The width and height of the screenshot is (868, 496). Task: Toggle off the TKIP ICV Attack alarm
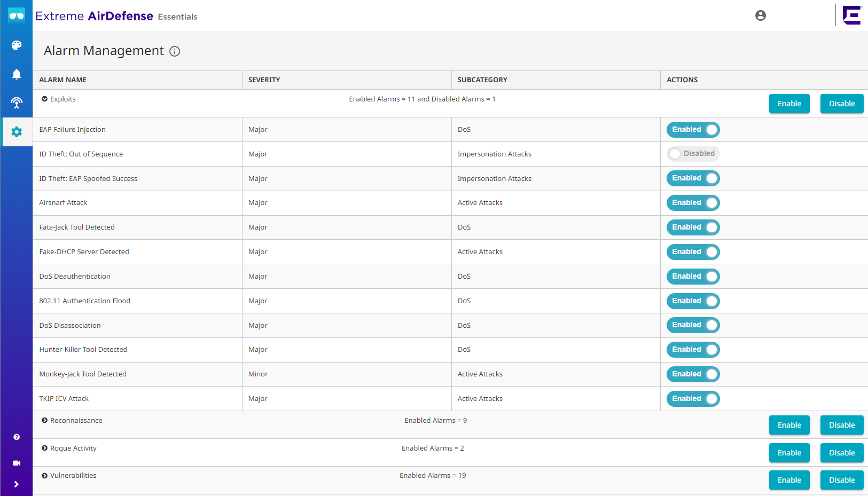pyautogui.click(x=693, y=399)
